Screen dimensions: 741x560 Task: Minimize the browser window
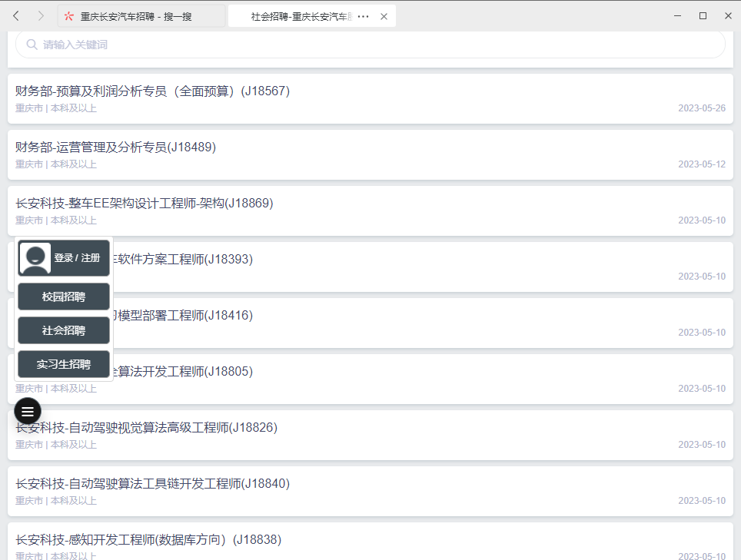pyautogui.click(x=677, y=16)
